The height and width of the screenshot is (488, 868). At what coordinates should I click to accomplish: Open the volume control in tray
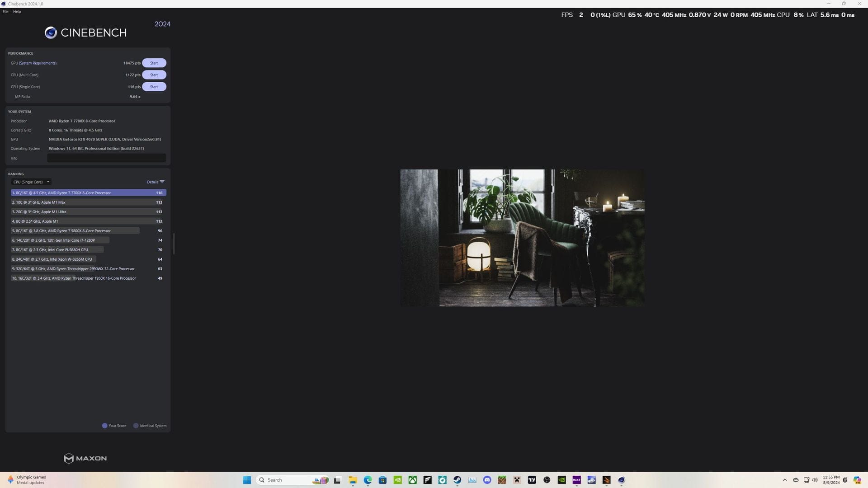(x=815, y=480)
